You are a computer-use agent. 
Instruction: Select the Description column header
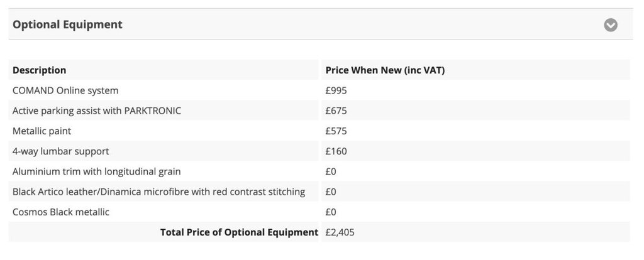[x=40, y=70]
